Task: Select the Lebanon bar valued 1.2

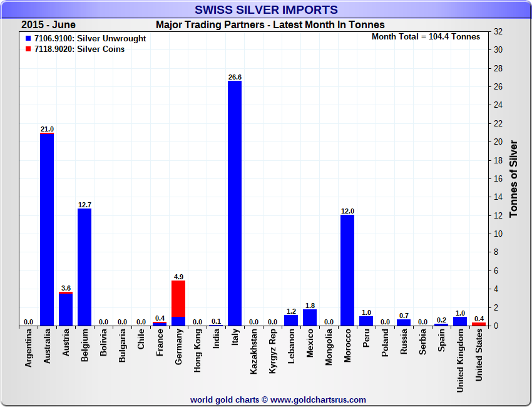Action: [x=291, y=320]
